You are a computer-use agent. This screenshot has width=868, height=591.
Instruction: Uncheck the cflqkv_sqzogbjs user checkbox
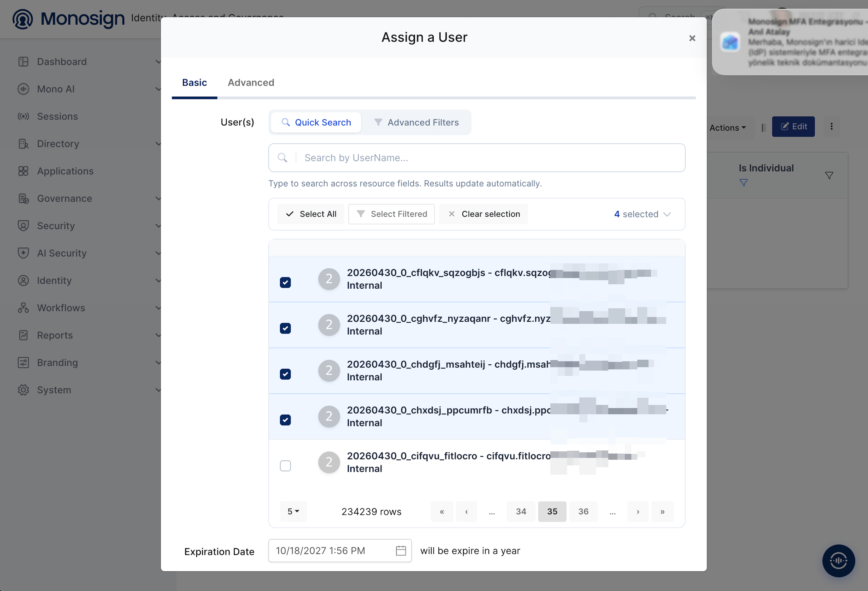click(x=285, y=283)
